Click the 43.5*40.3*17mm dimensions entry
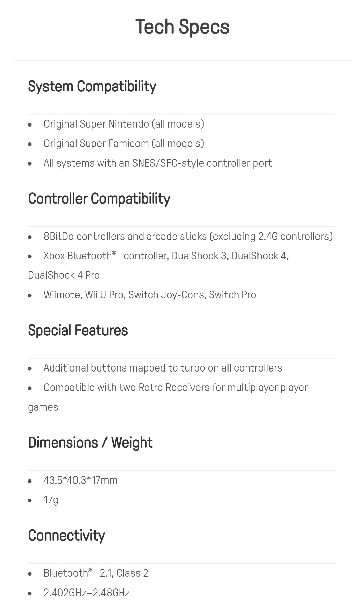 tap(80, 480)
